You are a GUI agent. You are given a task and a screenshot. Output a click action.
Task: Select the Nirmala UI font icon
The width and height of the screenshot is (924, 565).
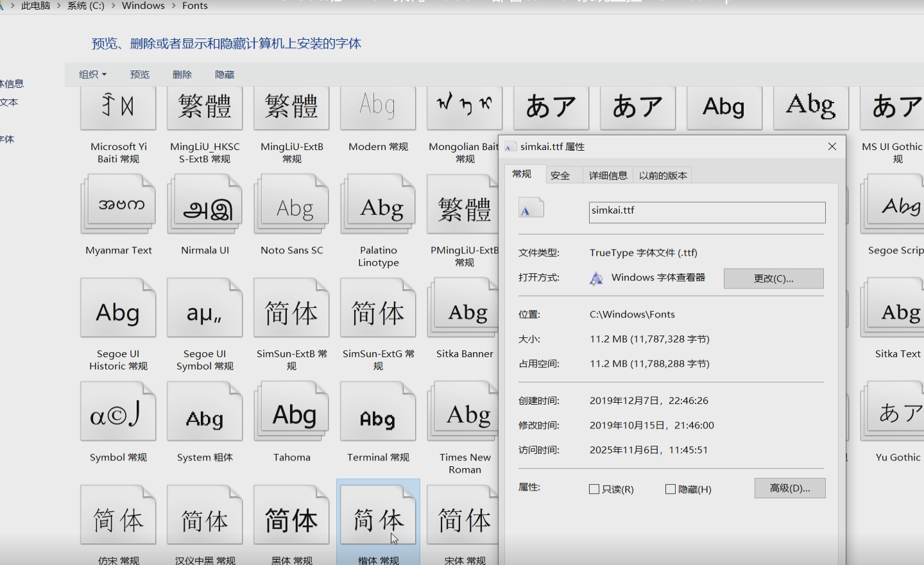[x=205, y=205]
